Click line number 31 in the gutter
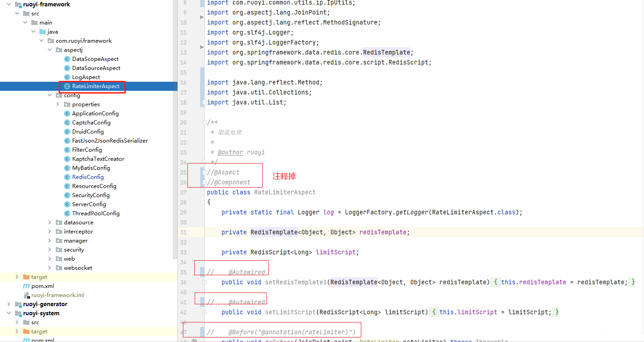 click(x=183, y=232)
